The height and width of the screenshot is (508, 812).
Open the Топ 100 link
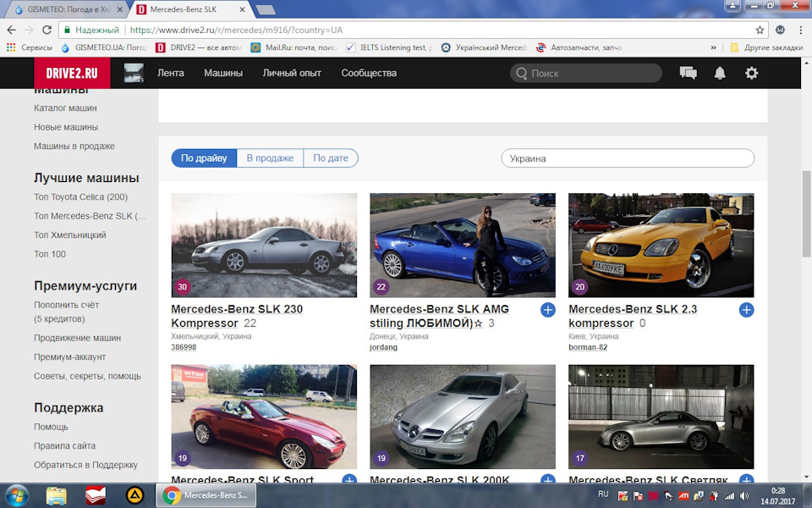[x=50, y=254]
